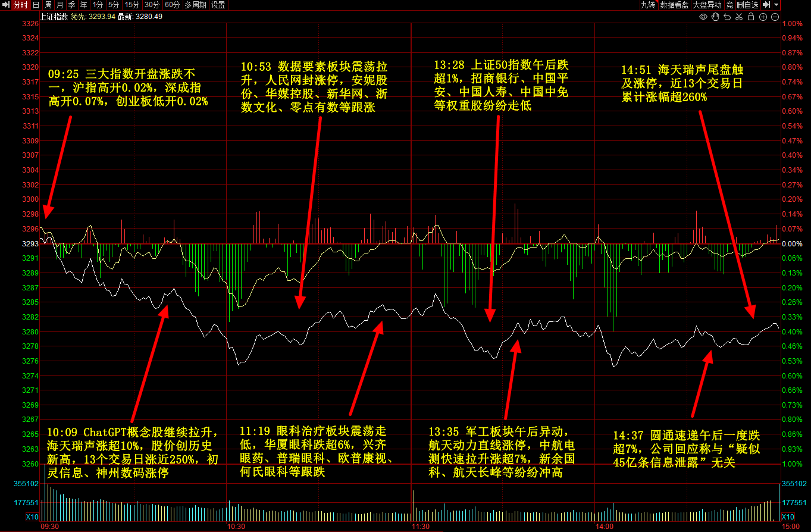Click the 大盘异动 button
811x532 pixels.
coord(707,5)
